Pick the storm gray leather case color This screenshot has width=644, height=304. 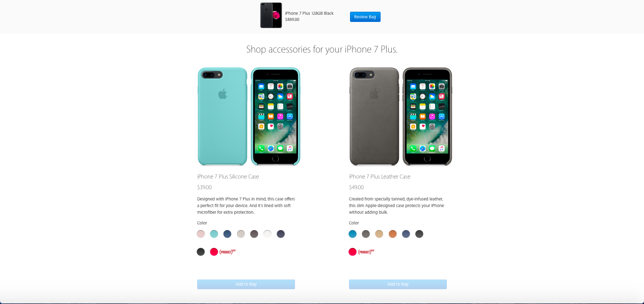[x=366, y=234]
